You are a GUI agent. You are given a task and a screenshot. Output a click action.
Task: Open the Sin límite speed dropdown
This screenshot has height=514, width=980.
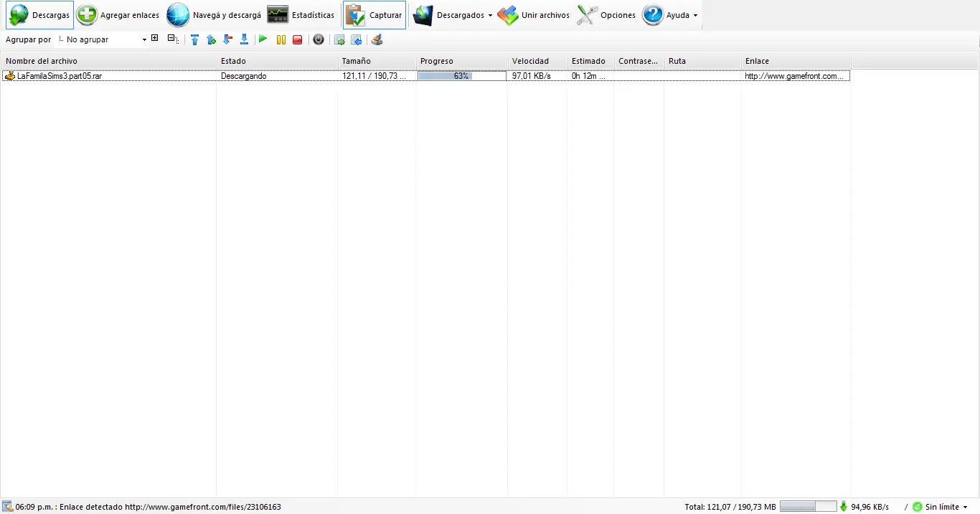pyautogui.click(x=946, y=507)
